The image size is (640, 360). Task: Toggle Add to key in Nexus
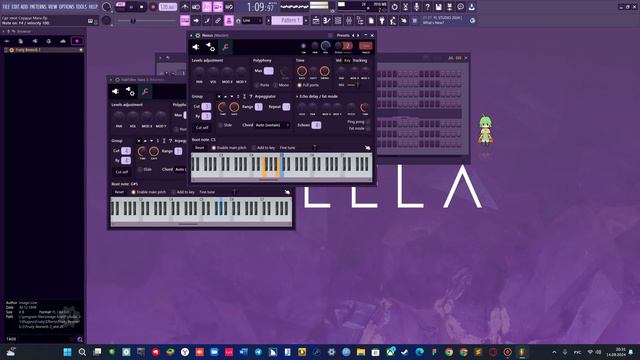pos(264,147)
